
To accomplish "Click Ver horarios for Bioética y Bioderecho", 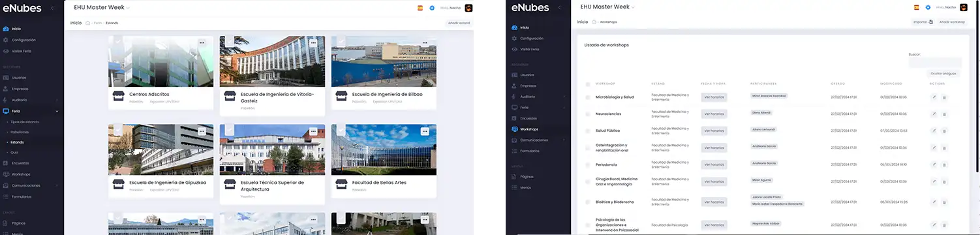I will click(714, 202).
